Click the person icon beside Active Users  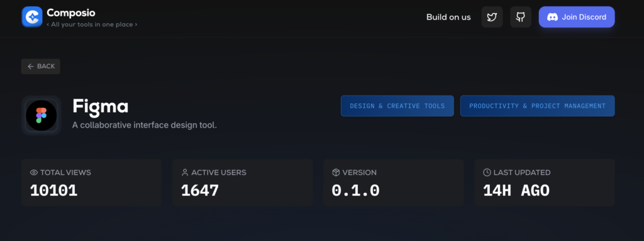click(x=185, y=172)
